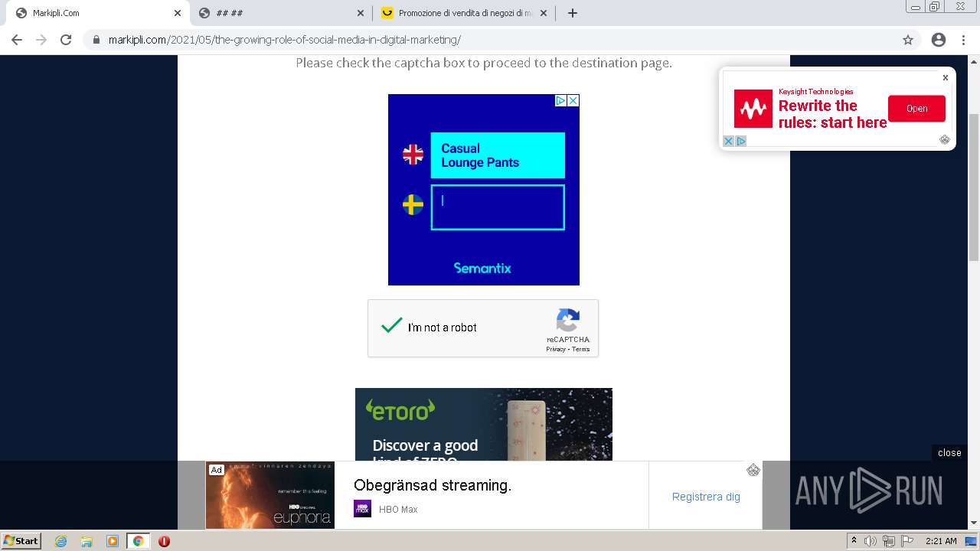Image resolution: width=980 pixels, height=551 pixels.
Task: Close the ## ## tab
Action: pyautogui.click(x=361, y=13)
